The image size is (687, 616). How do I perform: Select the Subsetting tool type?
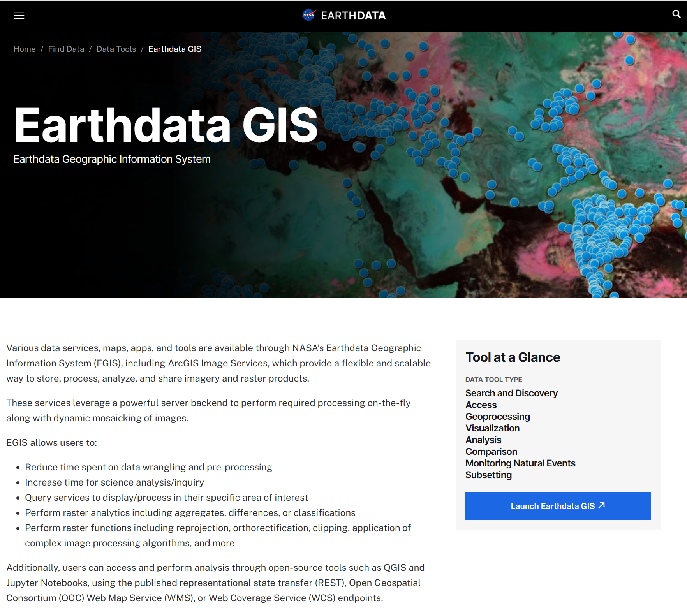pos(489,475)
